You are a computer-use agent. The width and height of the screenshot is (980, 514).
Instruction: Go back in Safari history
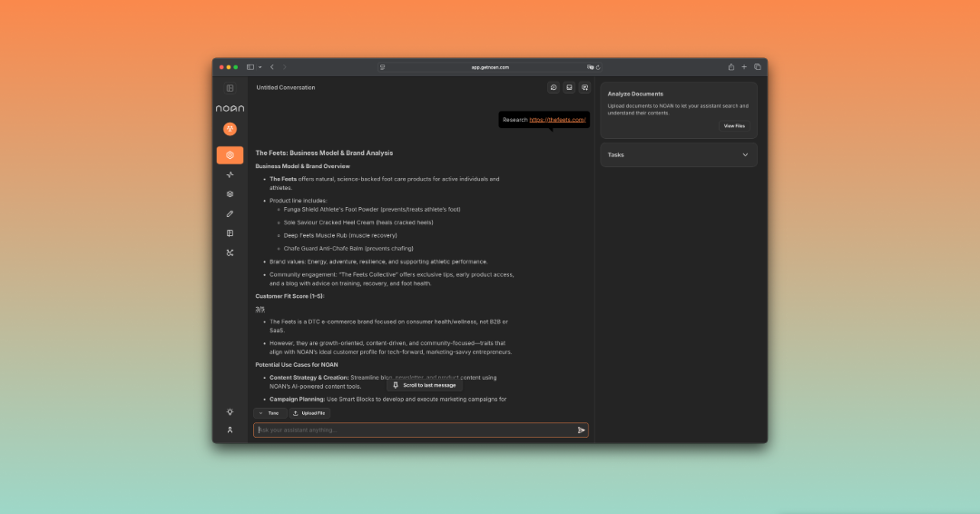[x=272, y=67]
